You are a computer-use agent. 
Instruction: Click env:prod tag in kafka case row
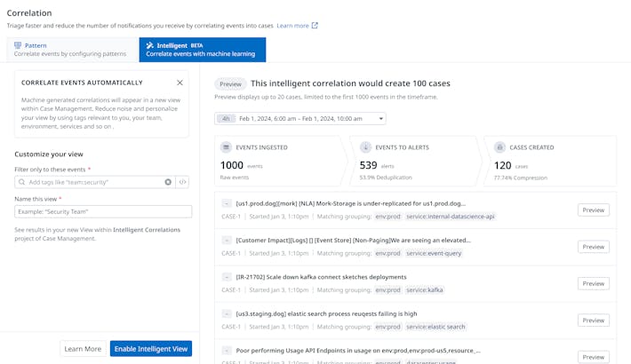(388, 290)
